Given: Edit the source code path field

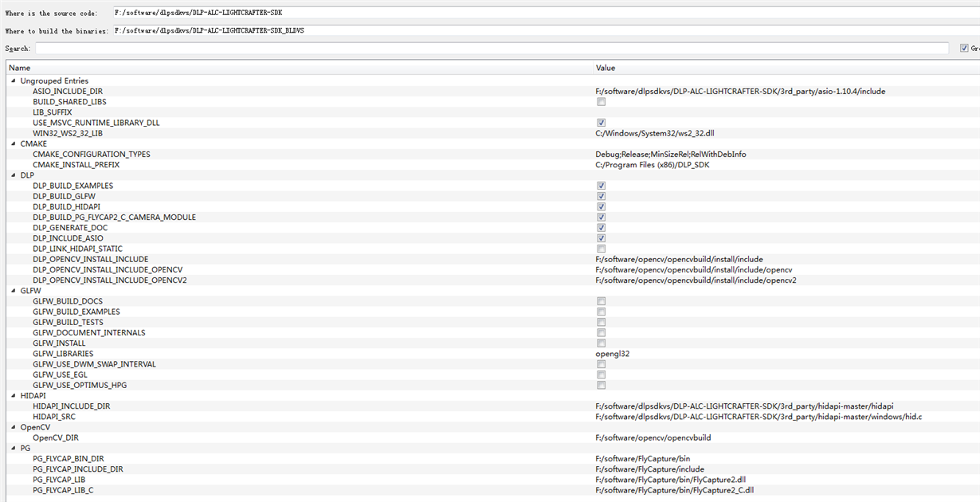Looking at the screenshot, I should (546, 14).
